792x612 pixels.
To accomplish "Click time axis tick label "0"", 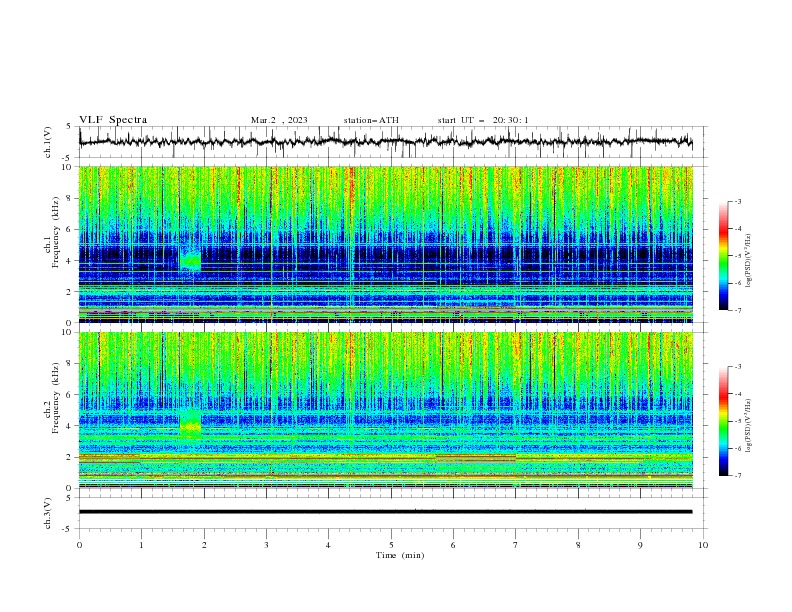I will (79, 545).
